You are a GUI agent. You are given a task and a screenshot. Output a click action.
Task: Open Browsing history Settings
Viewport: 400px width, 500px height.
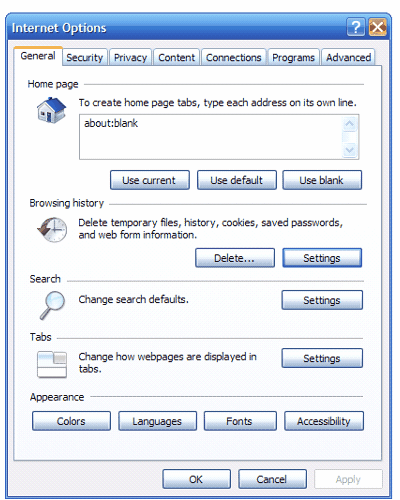(x=322, y=258)
